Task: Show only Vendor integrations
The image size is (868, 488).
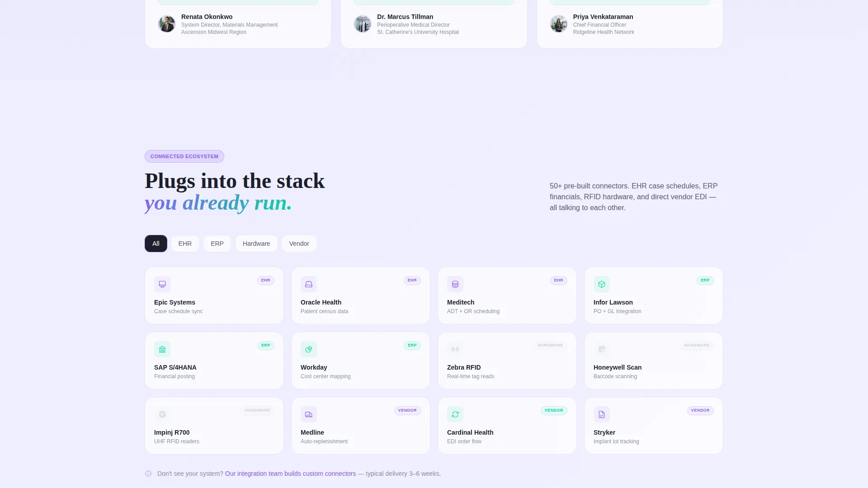Action: [299, 244]
